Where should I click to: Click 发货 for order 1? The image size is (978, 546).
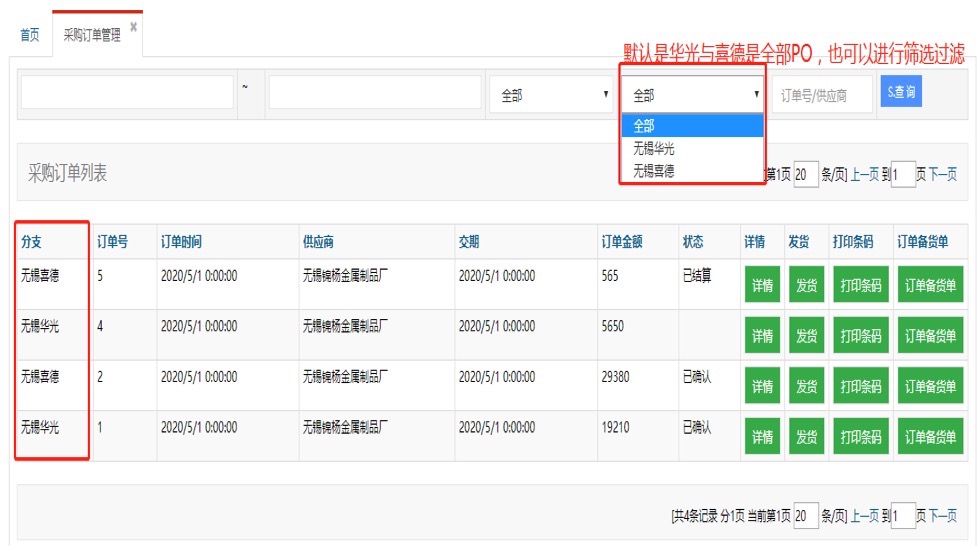click(806, 436)
